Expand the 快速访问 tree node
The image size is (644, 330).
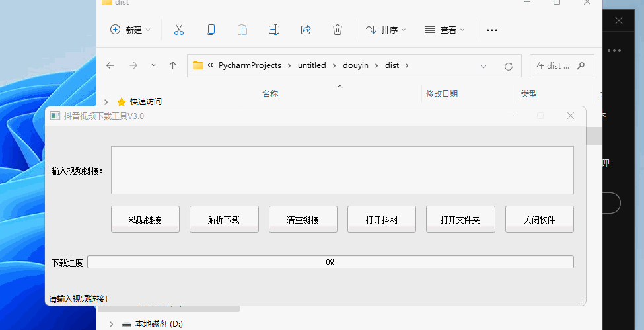[106, 102]
